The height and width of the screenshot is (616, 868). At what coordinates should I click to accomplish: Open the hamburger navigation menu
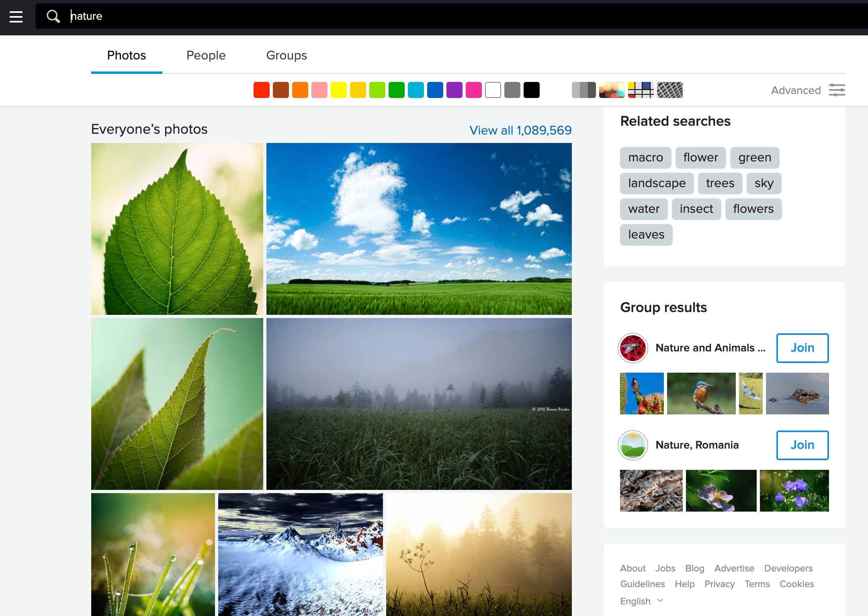16,17
